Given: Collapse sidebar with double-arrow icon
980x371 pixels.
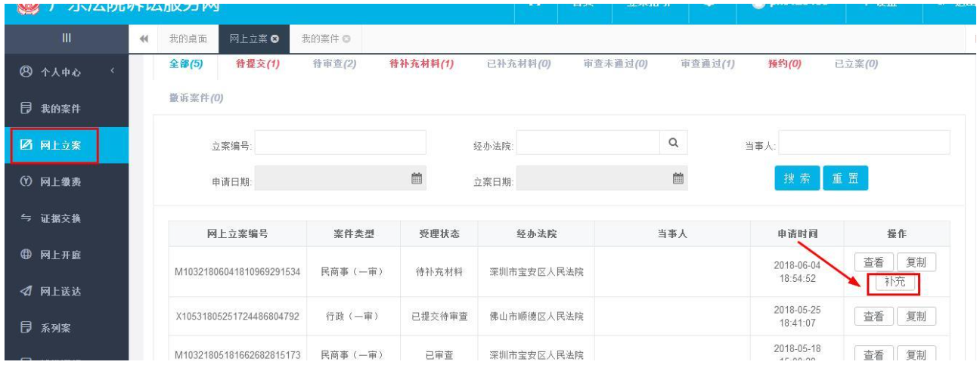Looking at the screenshot, I should click(x=144, y=38).
